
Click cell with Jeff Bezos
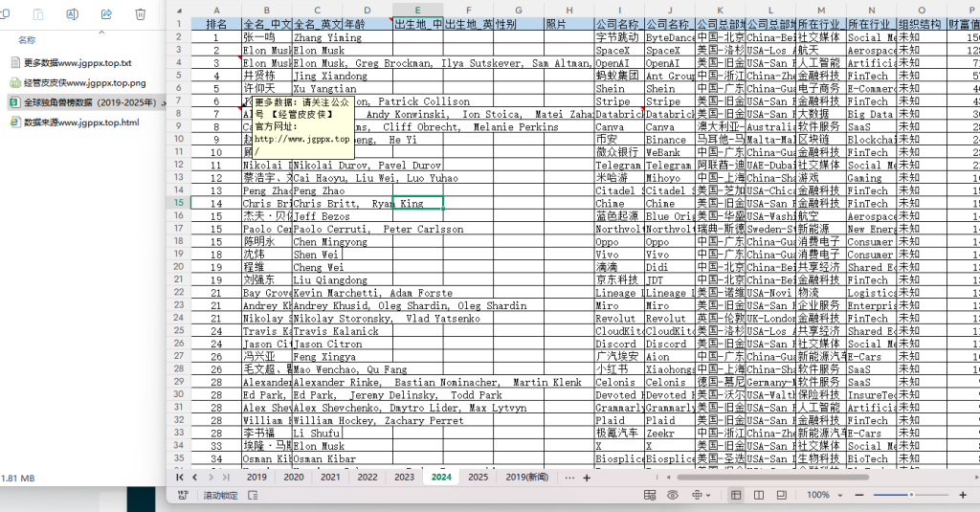coord(317,216)
